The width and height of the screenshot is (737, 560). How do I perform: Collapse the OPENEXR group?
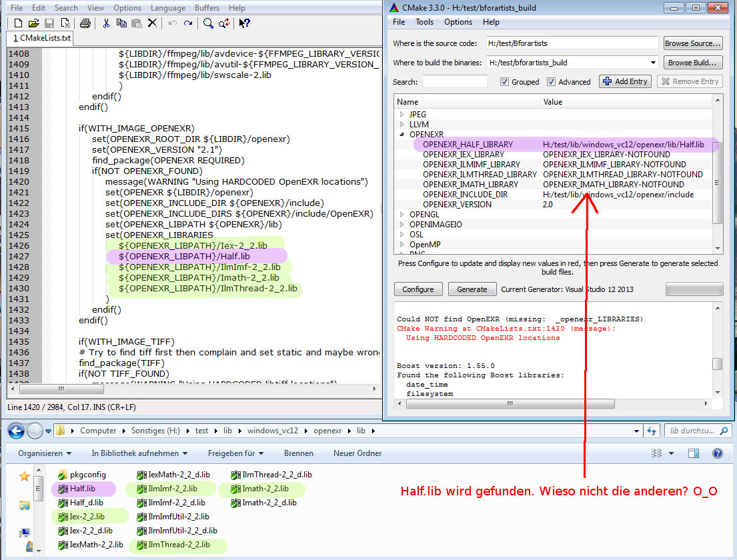coord(402,135)
